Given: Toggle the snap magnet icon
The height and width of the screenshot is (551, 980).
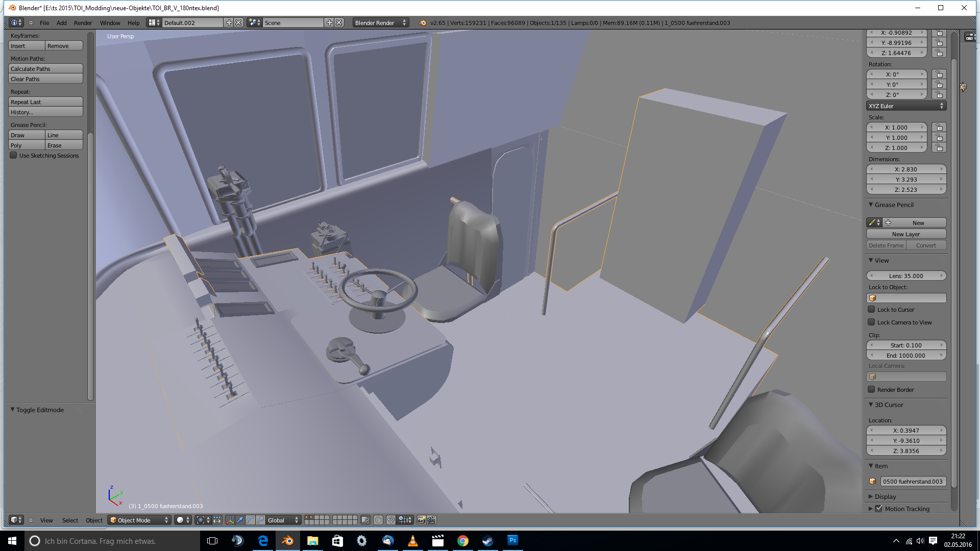Looking at the screenshot, I should [390, 520].
